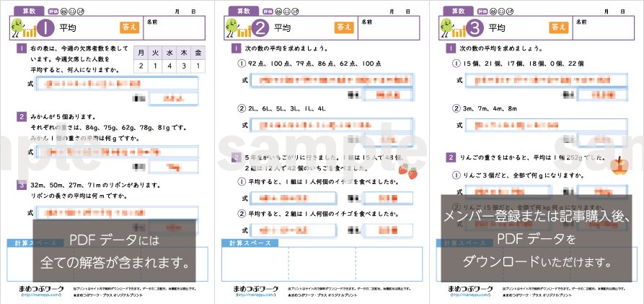Open mameppu.com link on worksheet 1 footer

point(40,295)
